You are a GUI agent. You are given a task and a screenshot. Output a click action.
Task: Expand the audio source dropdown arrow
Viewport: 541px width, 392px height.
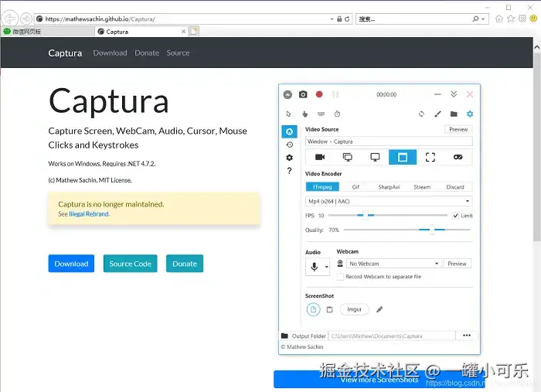pyautogui.click(x=326, y=267)
